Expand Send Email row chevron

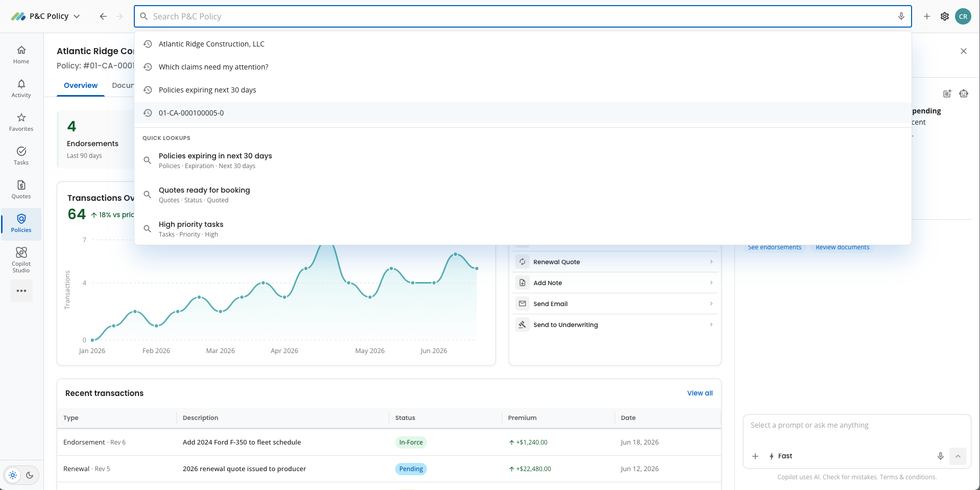coord(711,304)
